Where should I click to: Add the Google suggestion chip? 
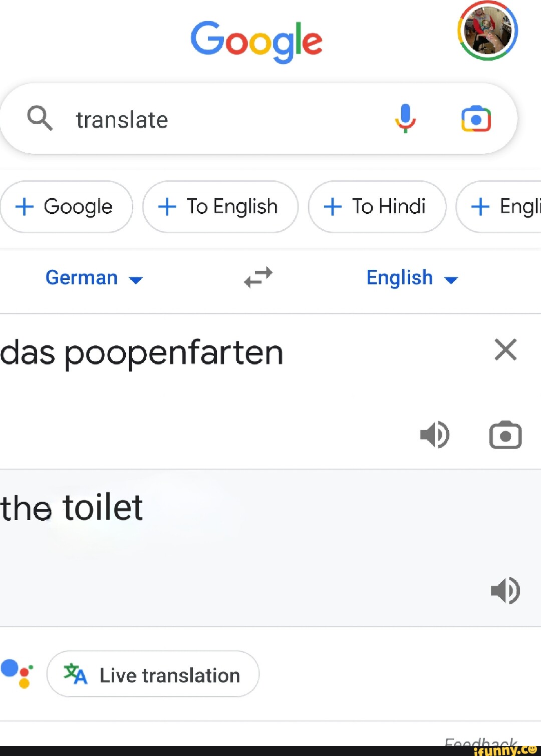tap(66, 207)
